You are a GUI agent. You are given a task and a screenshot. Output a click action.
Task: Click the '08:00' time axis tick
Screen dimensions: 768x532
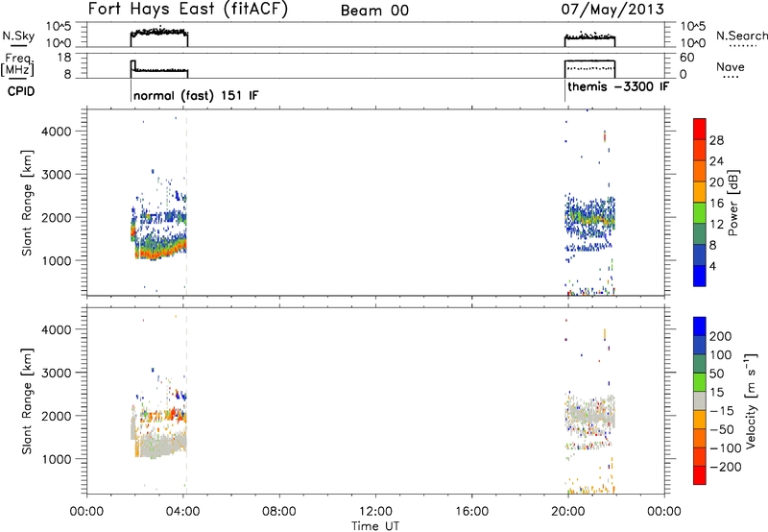(279, 512)
